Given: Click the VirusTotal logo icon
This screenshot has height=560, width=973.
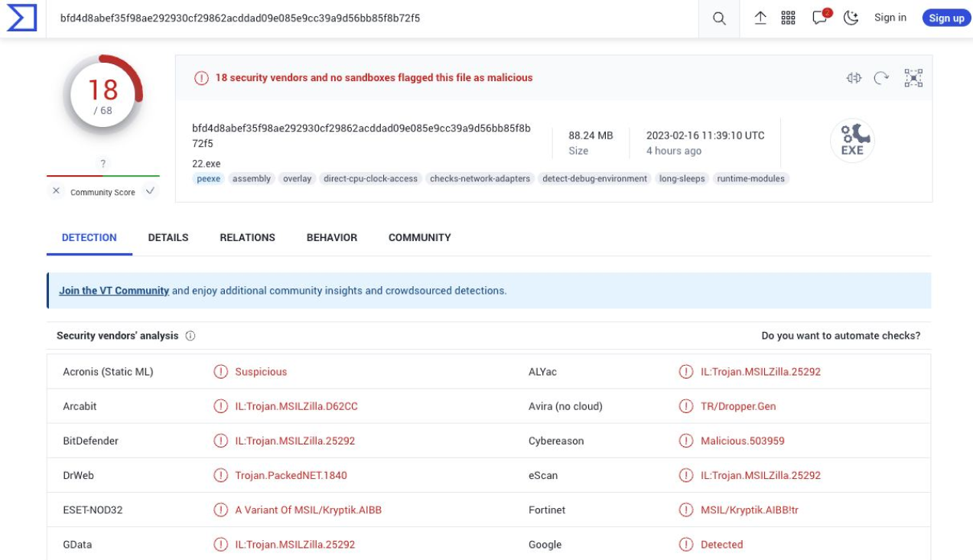Looking at the screenshot, I should [21, 18].
